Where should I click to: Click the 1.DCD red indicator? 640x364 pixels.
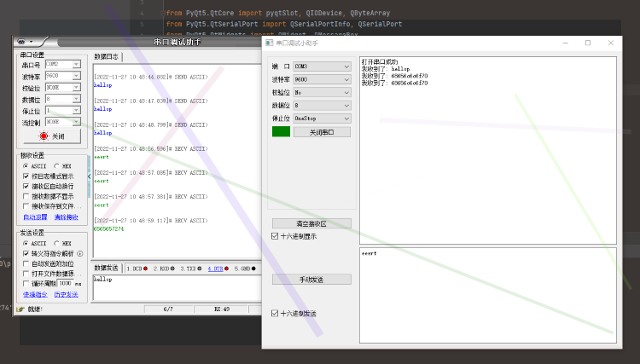145,269
